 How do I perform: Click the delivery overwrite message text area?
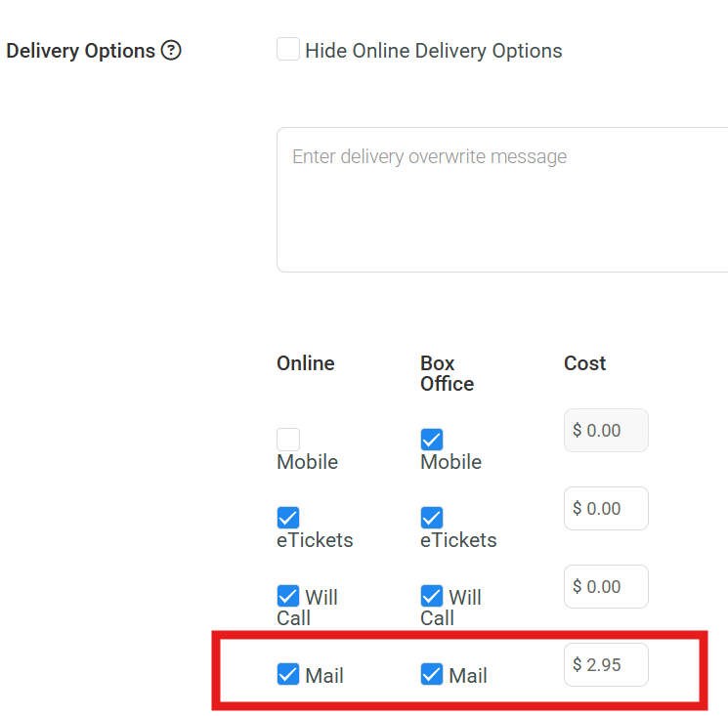click(x=502, y=199)
